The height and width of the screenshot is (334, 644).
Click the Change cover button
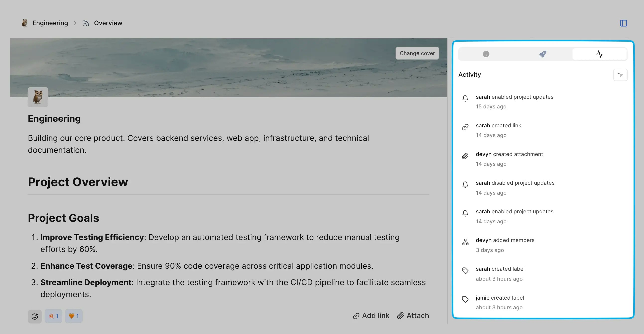pyautogui.click(x=417, y=53)
